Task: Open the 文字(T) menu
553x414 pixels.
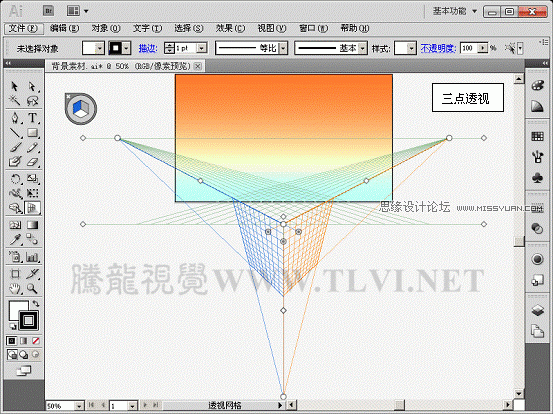Action: (147, 29)
